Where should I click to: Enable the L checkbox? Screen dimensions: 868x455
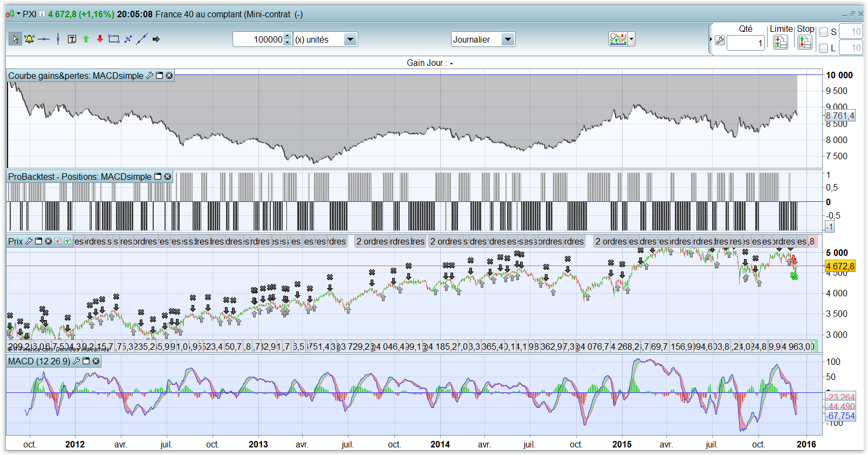tap(823, 49)
